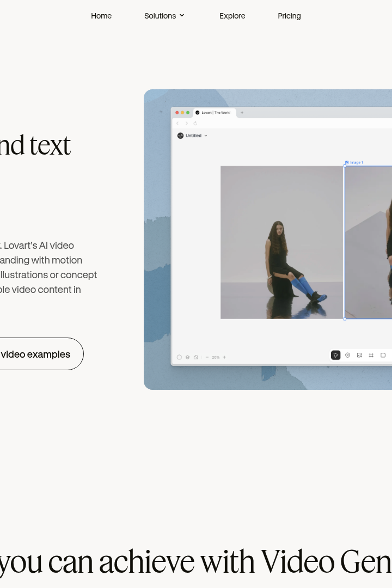The height and width of the screenshot is (588, 392).
Task: Expand the Solutions menu
Action: [164, 16]
